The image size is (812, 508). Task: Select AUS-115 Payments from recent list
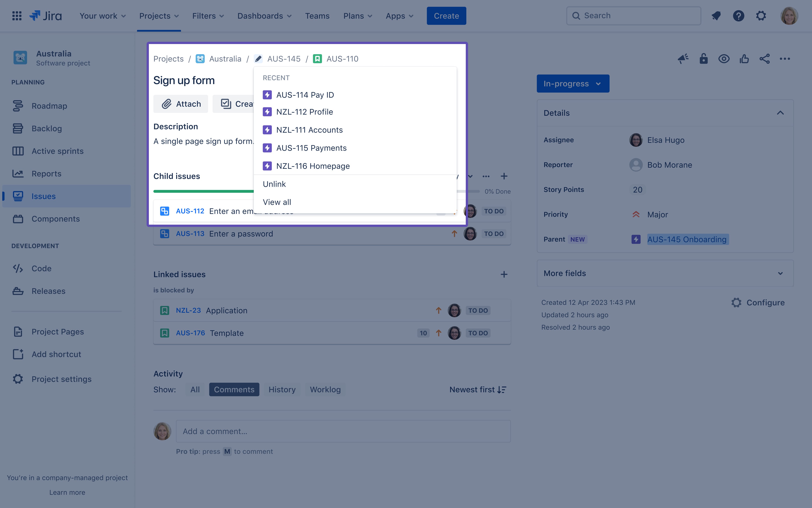coord(355,148)
